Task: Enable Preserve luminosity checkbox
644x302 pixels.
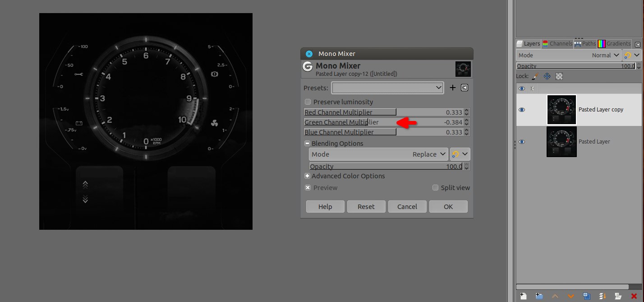Action: [308, 102]
